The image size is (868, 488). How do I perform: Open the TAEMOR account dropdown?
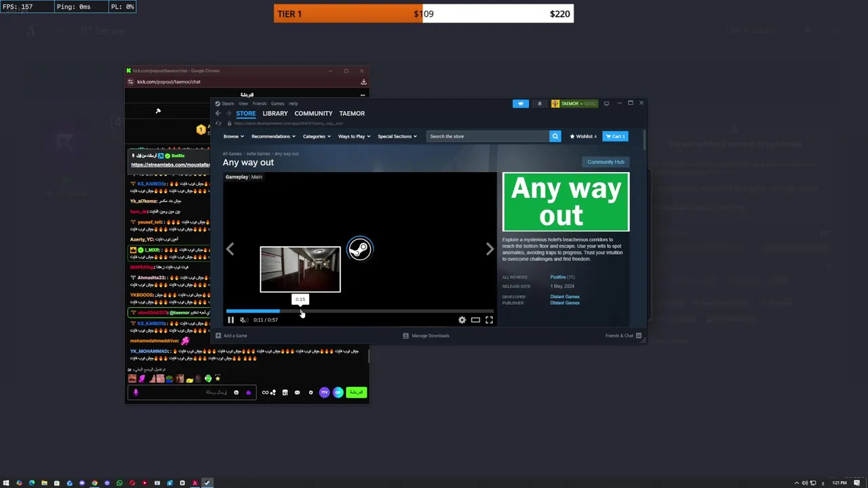point(574,104)
